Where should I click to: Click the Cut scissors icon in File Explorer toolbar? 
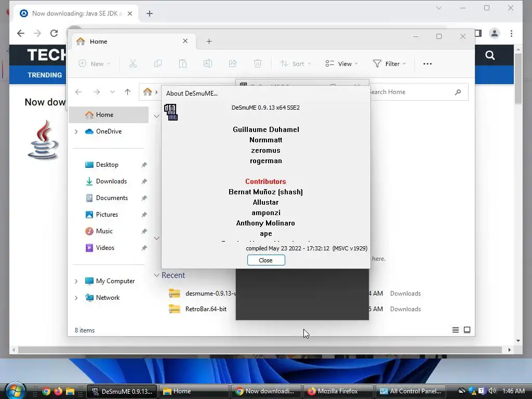(x=132, y=63)
